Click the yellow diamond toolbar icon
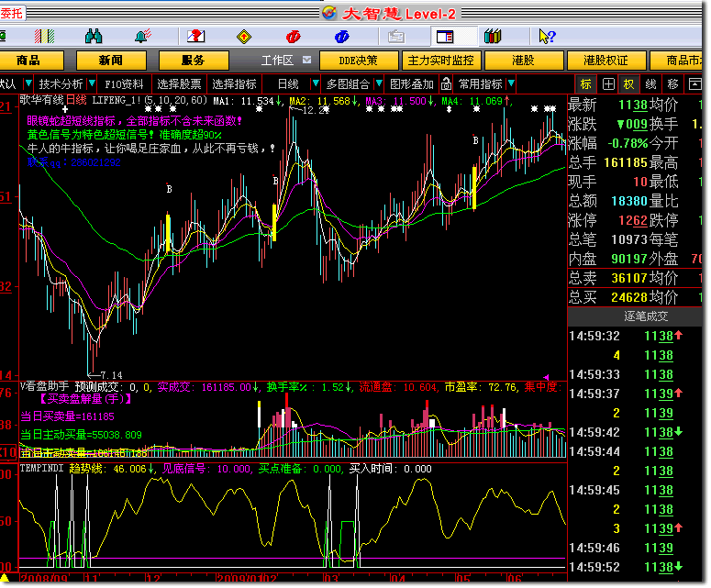Image resolution: width=711 pixels, height=588 pixels. pyautogui.click(x=244, y=37)
